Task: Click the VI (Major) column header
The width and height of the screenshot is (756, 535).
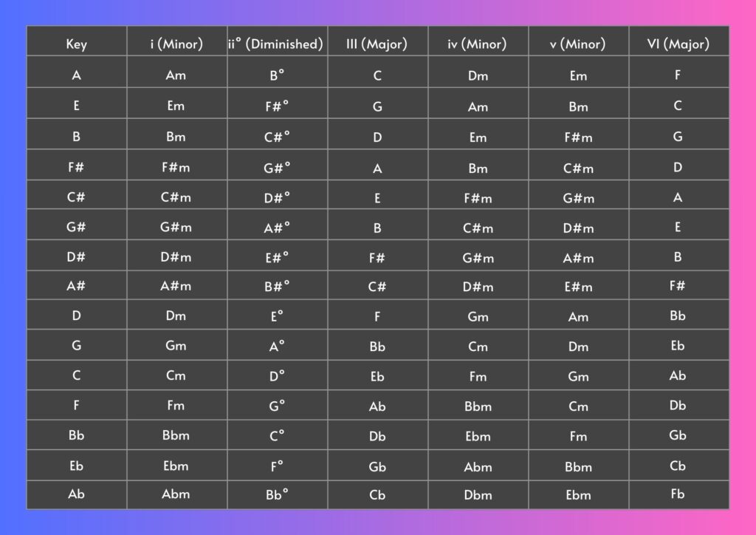Action: [x=678, y=44]
